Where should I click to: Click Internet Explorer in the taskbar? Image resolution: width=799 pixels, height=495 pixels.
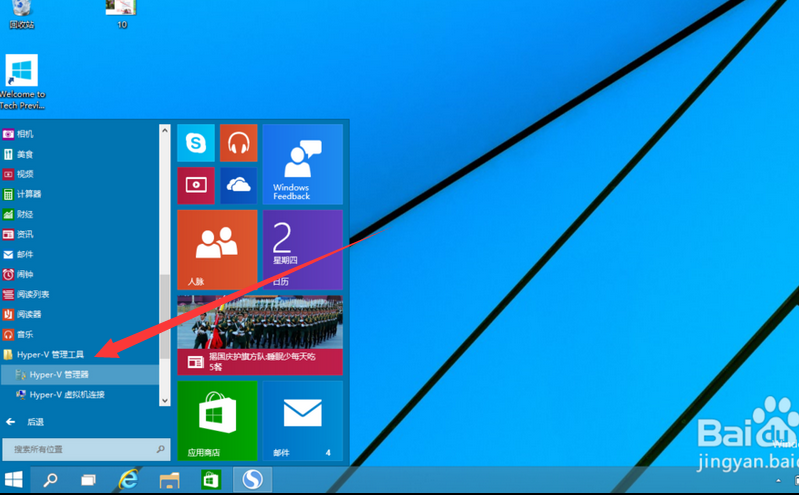click(128, 480)
